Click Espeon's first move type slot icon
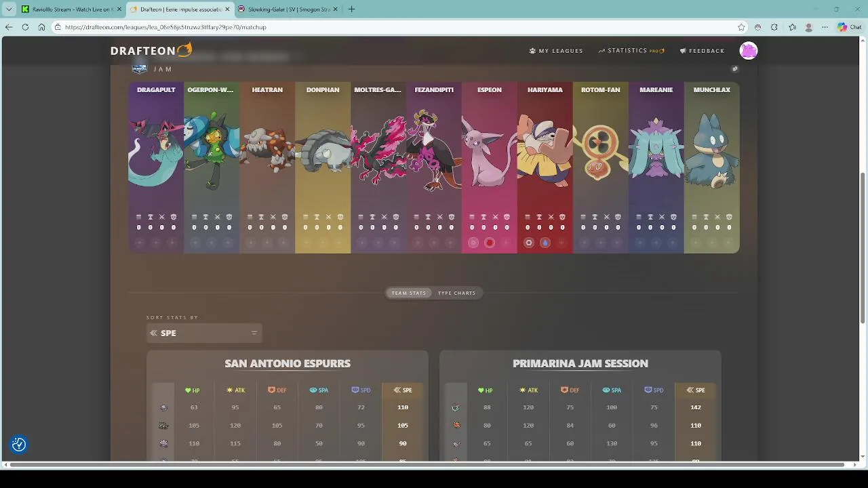868x488 pixels. [473, 243]
